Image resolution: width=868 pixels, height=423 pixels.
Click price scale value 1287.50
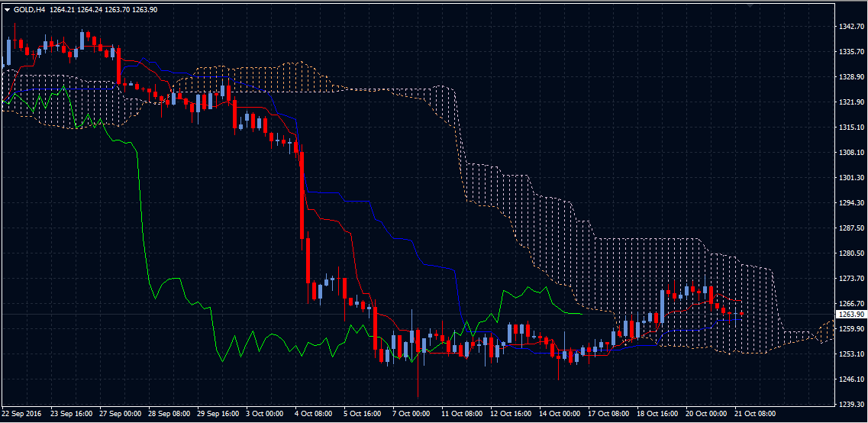(x=851, y=228)
